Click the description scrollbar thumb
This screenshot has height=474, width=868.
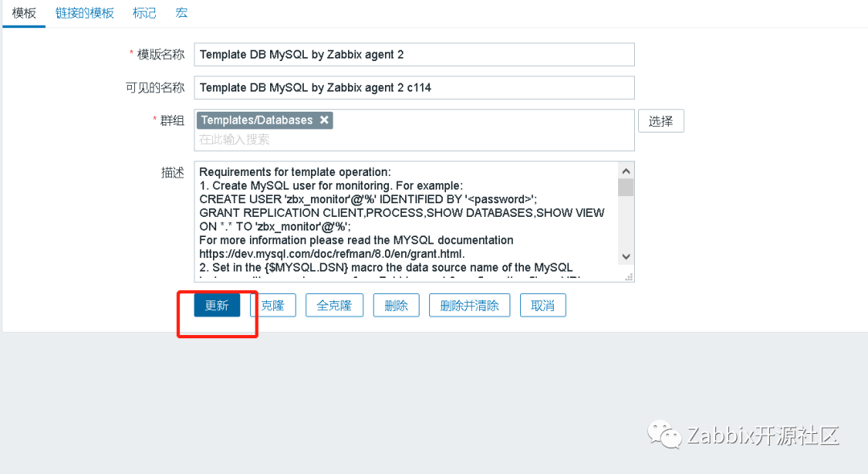626,187
